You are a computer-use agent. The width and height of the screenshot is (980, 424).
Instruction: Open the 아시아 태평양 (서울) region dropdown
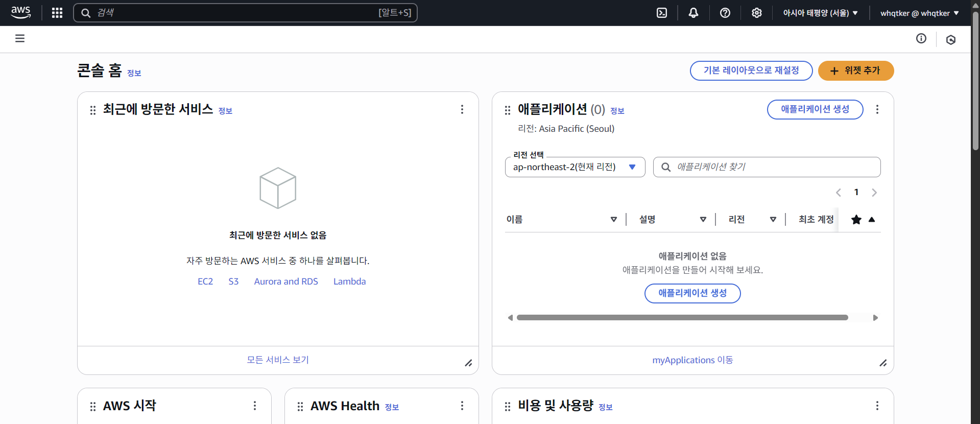(820, 13)
